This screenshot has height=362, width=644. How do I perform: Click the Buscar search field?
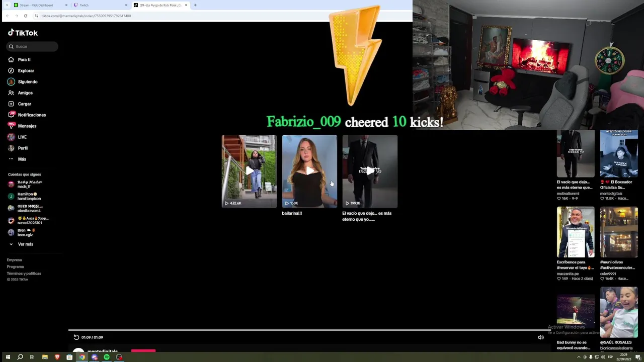pyautogui.click(x=32, y=46)
